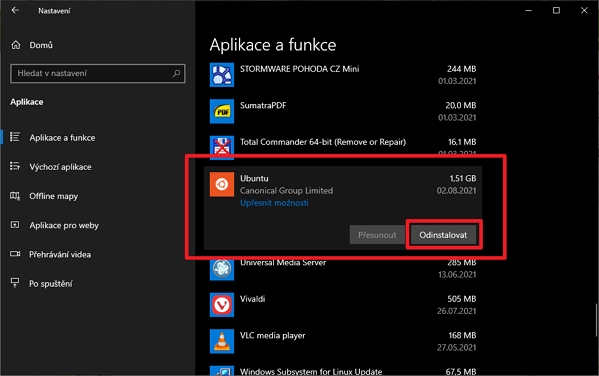Select the SumatraPDF entry name
This screenshot has height=376, width=599.
click(263, 105)
